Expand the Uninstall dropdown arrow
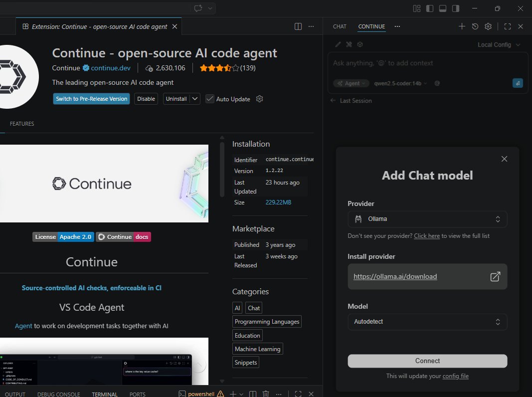This screenshot has height=397, width=532. pyautogui.click(x=194, y=99)
